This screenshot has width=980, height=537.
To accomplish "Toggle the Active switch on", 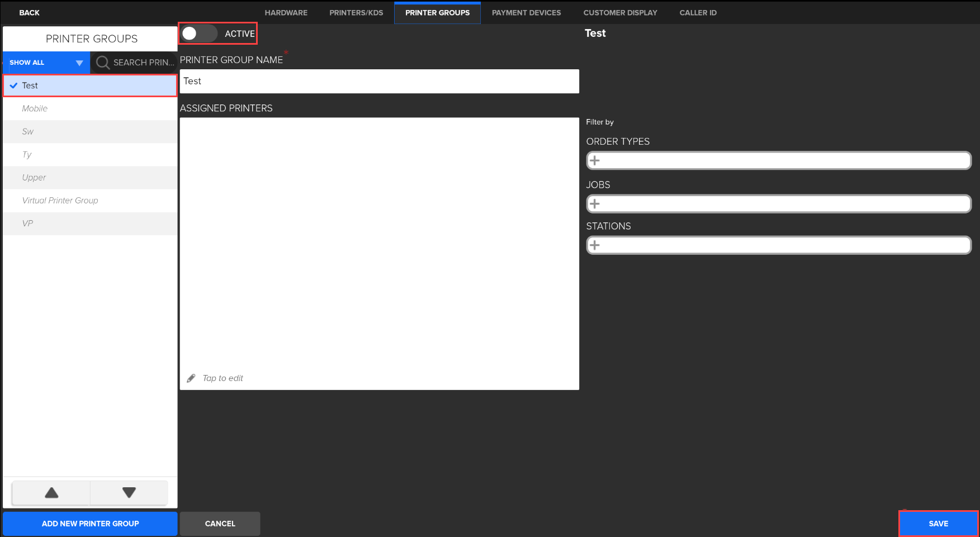I will 198,34.
